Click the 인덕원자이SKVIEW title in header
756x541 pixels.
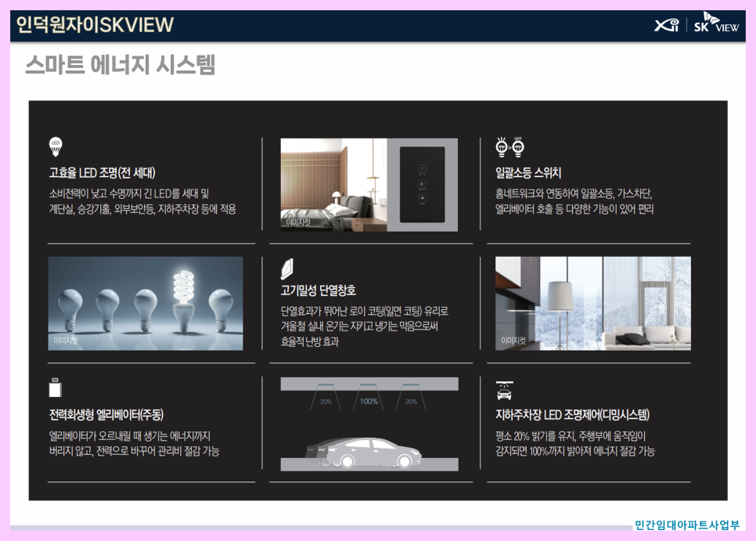95,24
